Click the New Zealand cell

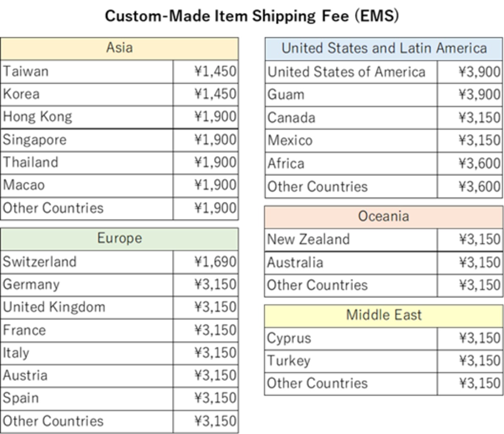click(x=350, y=240)
